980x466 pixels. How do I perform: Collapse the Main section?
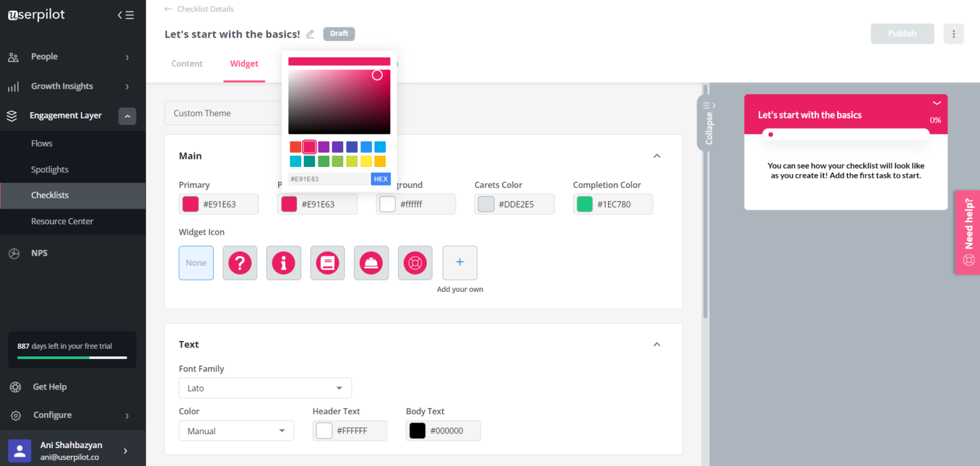pos(657,156)
